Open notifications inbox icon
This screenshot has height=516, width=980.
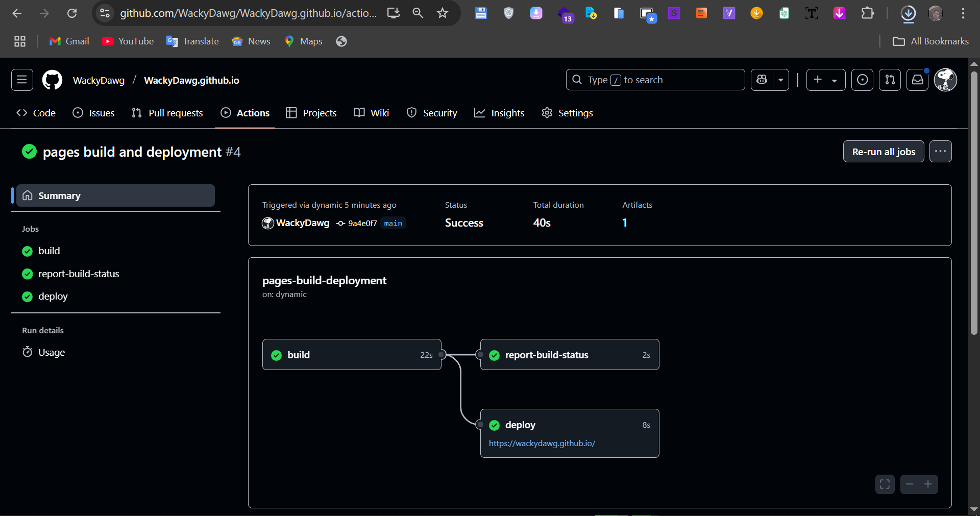(917, 80)
